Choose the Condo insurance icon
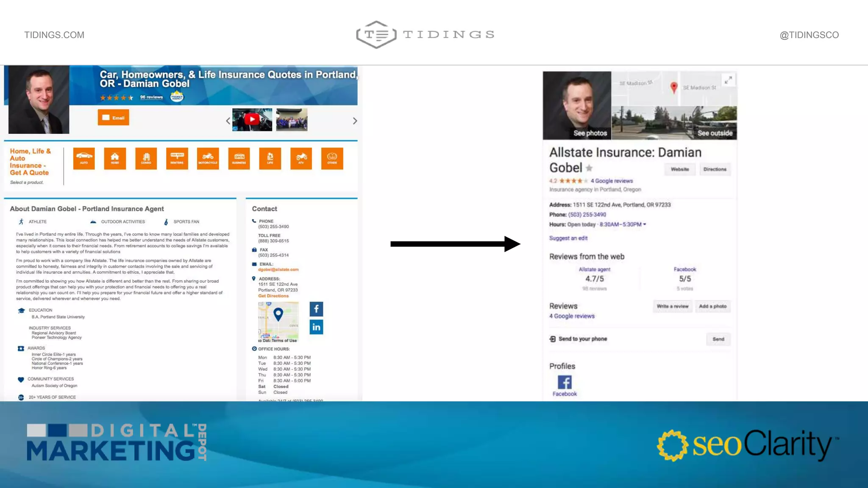The width and height of the screenshot is (868, 488). coord(146,158)
